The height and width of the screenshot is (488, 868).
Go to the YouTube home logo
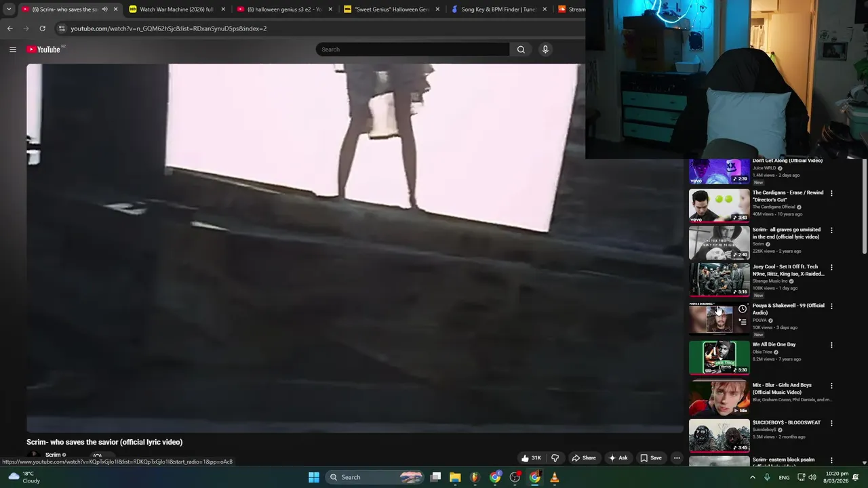coord(43,49)
